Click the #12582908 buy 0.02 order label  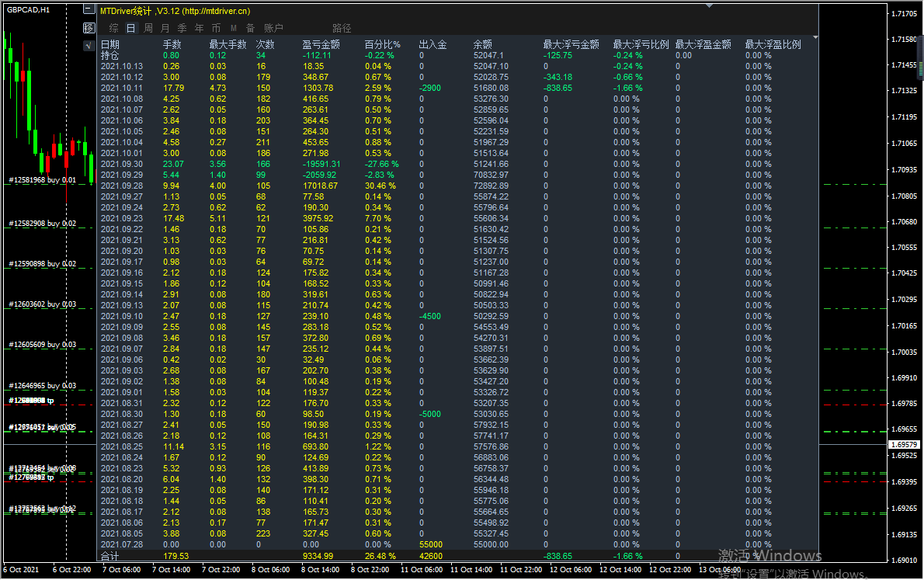click(x=43, y=224)
